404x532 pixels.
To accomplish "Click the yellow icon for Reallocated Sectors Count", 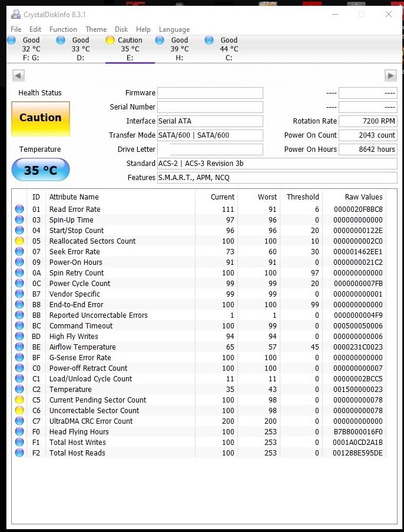I will [x=19, y=241].
